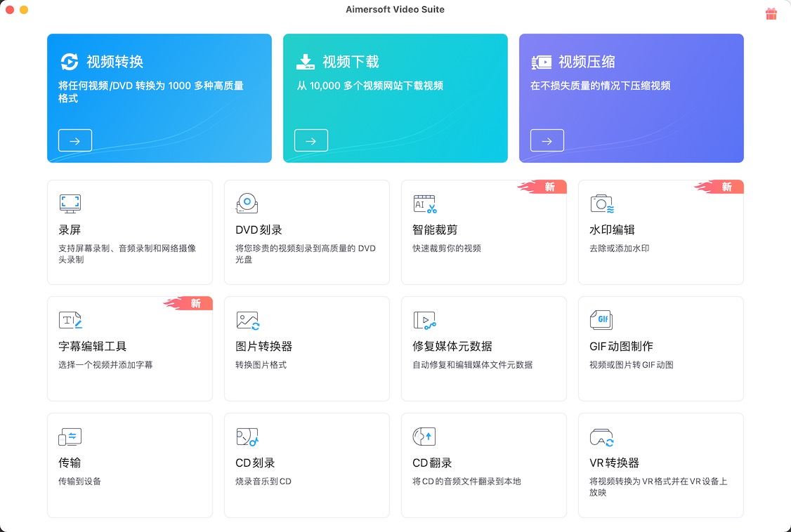Click description 将任何视频/DVD 转换为 1000 多种高质量格式

pos(151,92)
